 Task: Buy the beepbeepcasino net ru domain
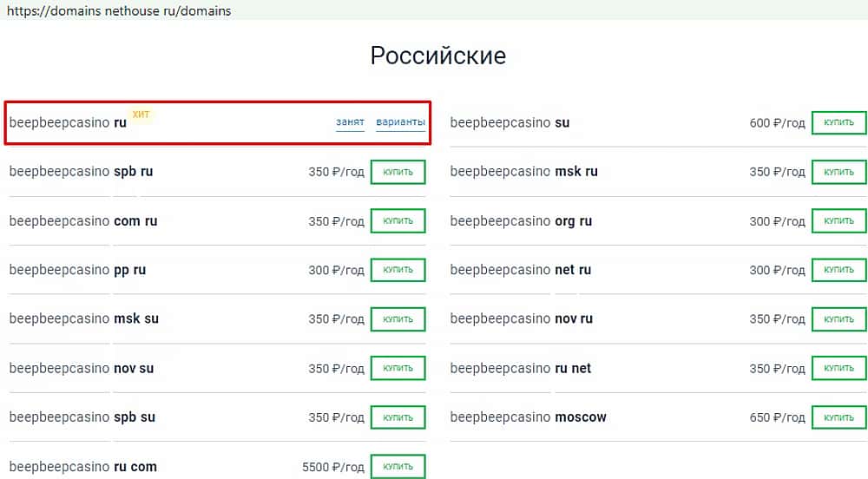click(x=838, y=270)
